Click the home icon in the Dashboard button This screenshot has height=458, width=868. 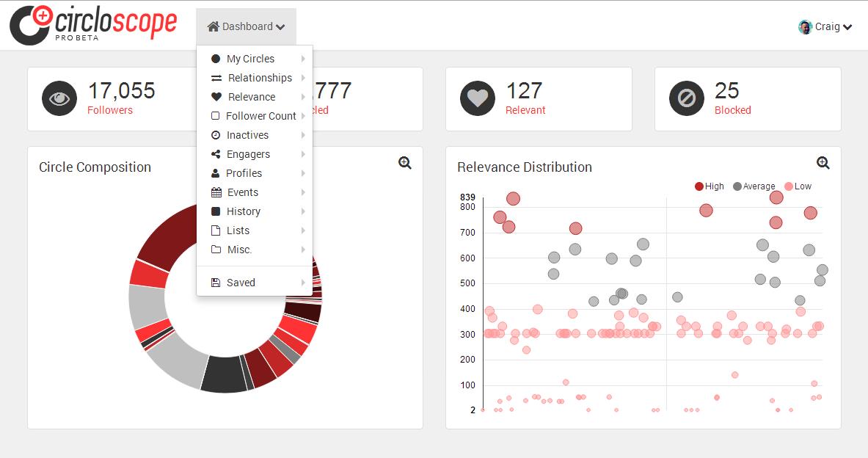pos(214,27)
